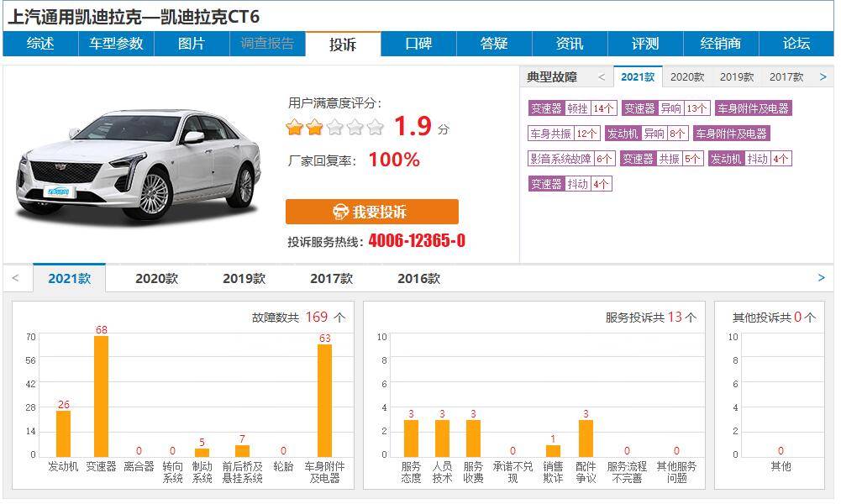Open the 论坛 navigation tab
This screenshot has width=841, height=504.
tap(796, 44)
